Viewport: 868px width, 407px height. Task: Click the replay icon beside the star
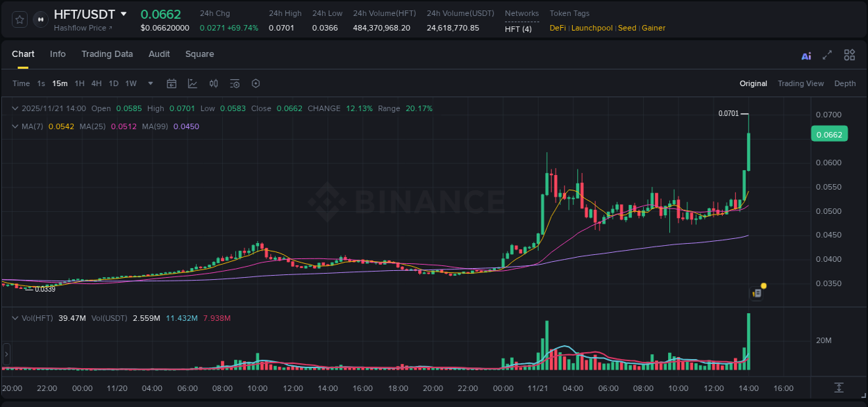(x=40, y=19)
